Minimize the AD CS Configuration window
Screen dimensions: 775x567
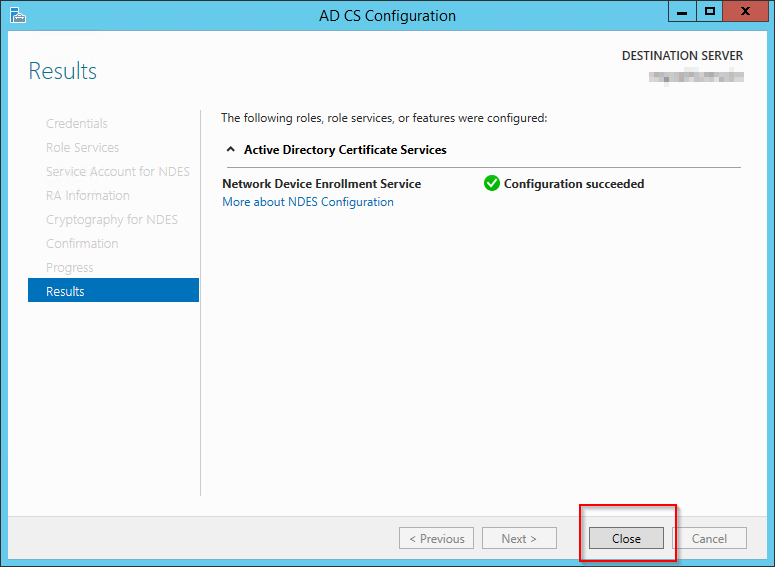pos(682,12)
